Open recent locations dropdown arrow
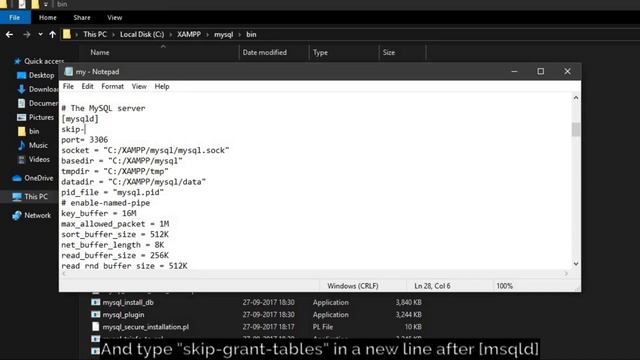 (40, 35)
